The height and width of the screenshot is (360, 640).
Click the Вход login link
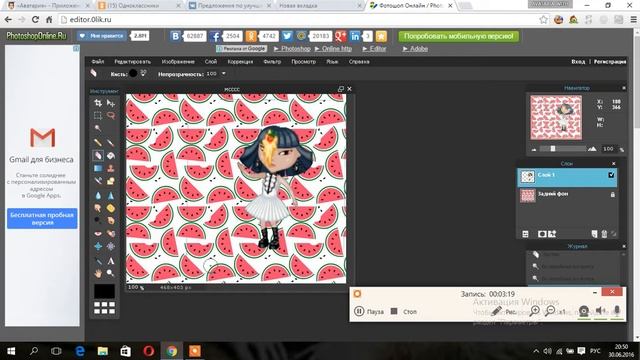(578, 62)
